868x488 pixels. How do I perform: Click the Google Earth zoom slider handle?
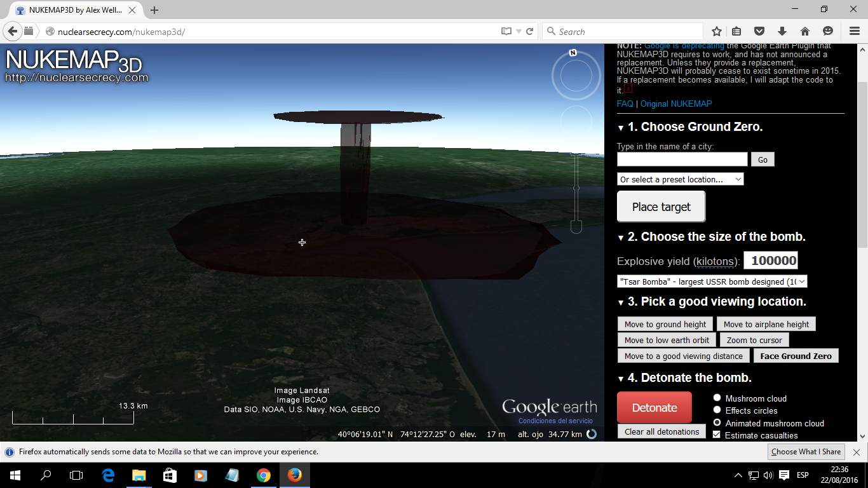coord(576,188)
